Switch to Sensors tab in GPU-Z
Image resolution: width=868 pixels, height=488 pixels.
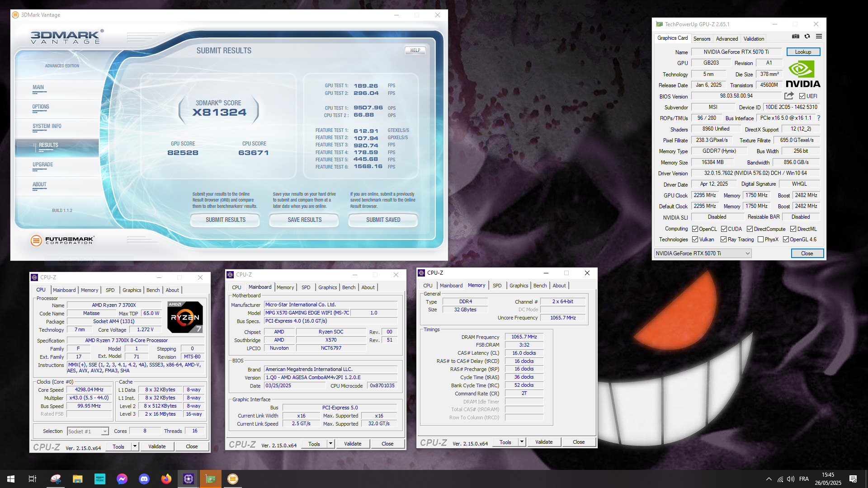click(x=702, y=39)
